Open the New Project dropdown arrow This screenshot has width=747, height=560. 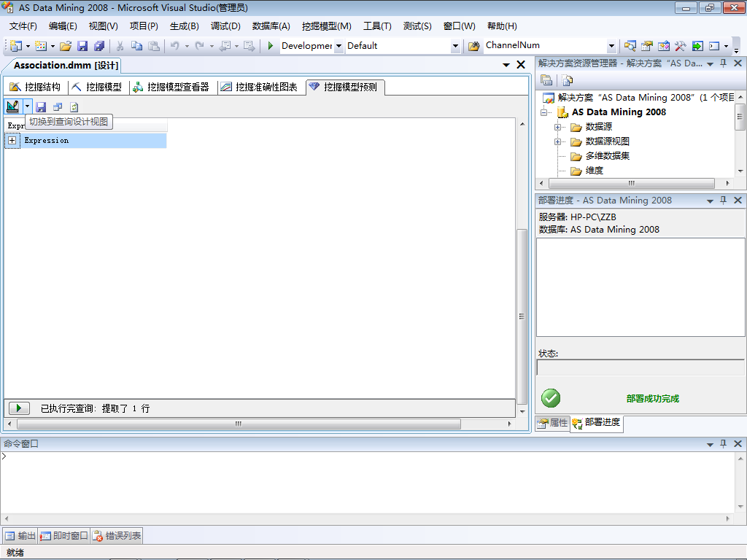click(x=28, y=46)
